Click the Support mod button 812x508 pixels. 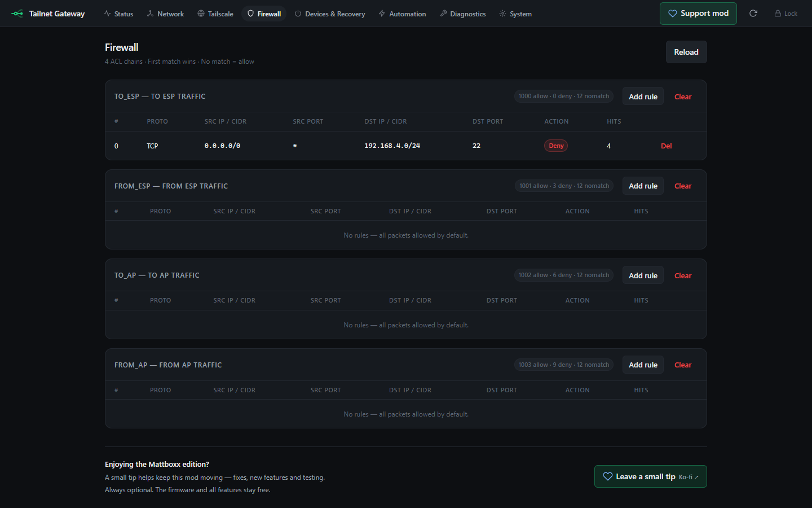coord(698,14)
